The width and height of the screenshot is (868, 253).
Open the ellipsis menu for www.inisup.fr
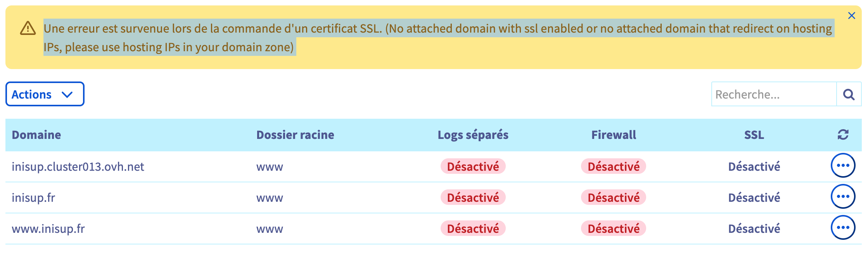[x=843, y=228]
